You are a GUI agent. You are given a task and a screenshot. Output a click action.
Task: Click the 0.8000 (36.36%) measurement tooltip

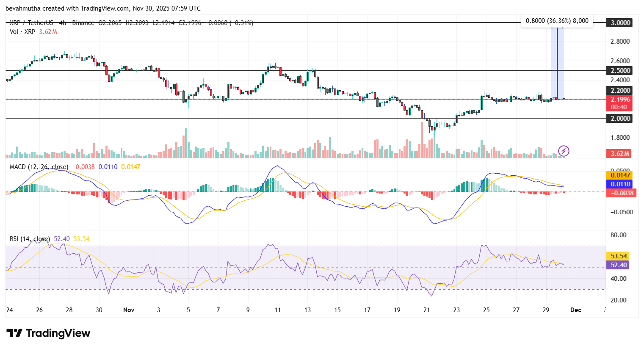557,21
